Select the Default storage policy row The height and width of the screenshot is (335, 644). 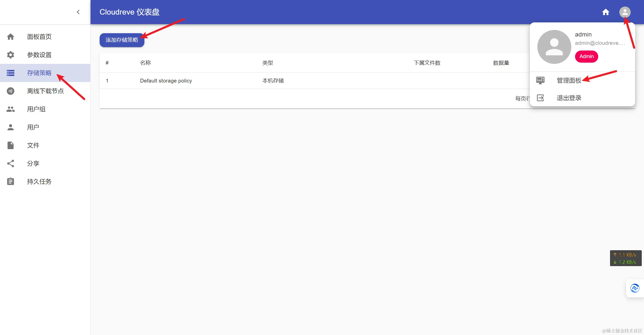(166, 81)
